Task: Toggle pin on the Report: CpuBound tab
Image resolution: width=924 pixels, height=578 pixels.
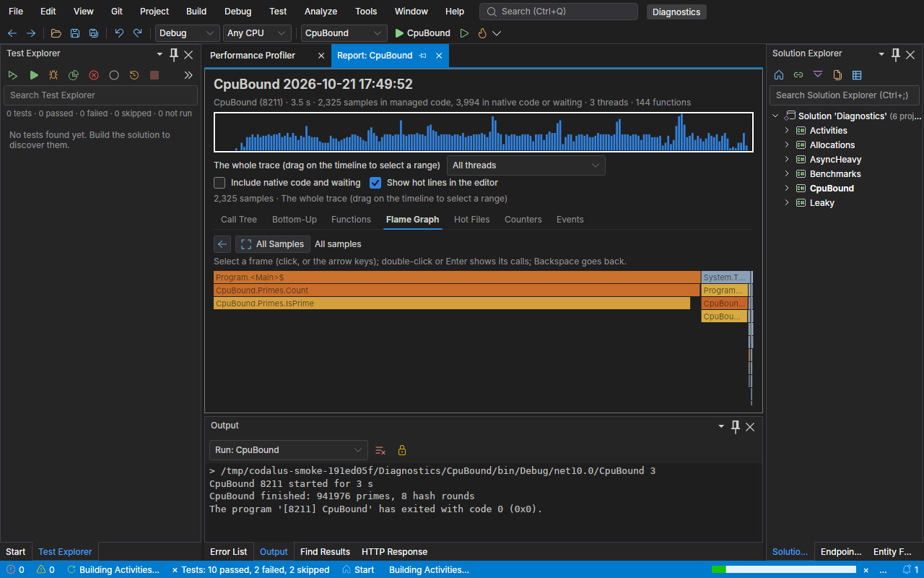Action: (423, 56)
